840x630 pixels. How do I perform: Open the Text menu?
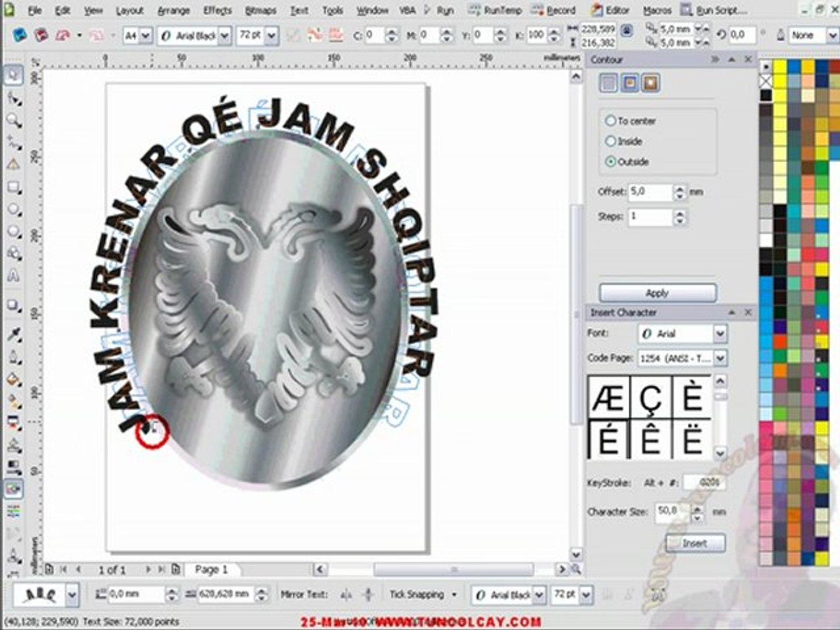click(x=299, y=10)
